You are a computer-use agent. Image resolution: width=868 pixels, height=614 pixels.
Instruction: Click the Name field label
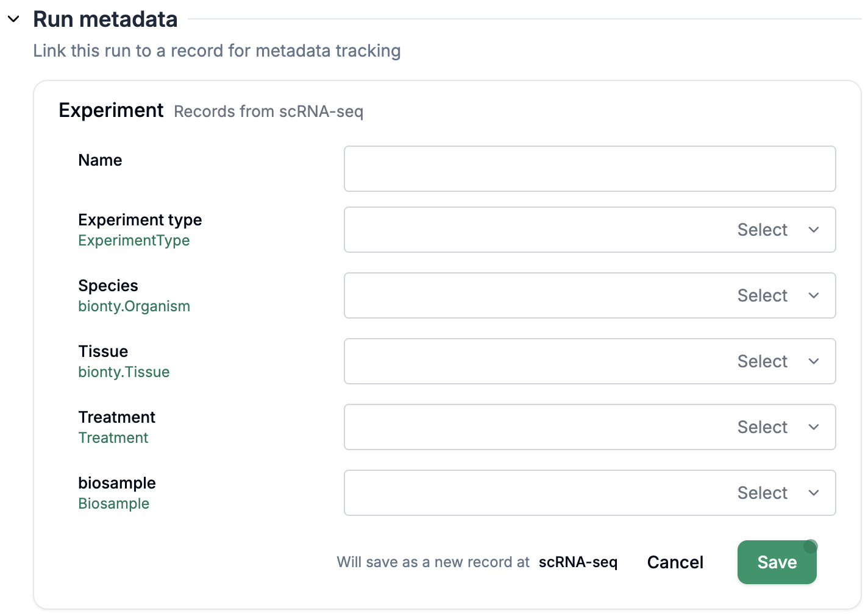pyautogui.click(x=100, y=160)
